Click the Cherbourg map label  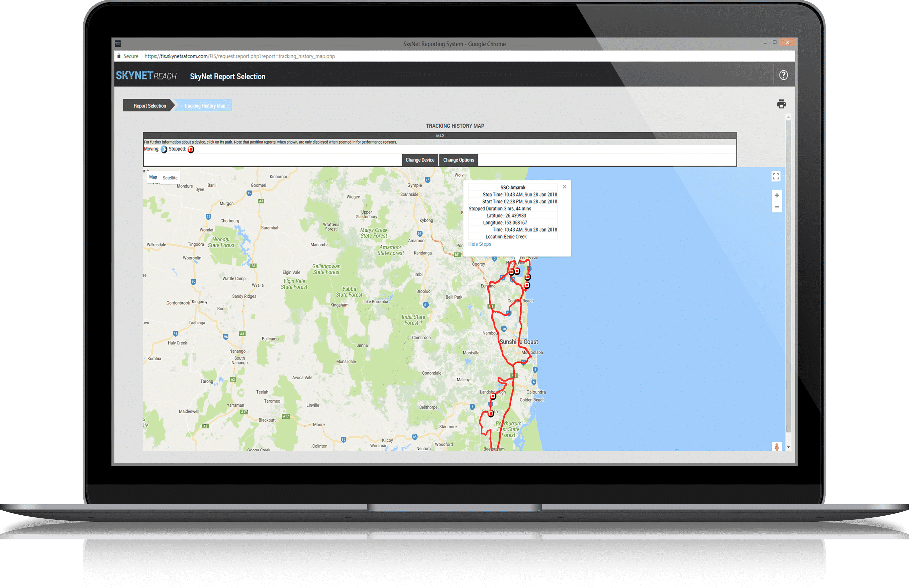pyautogui.click(x=230, y=221)
